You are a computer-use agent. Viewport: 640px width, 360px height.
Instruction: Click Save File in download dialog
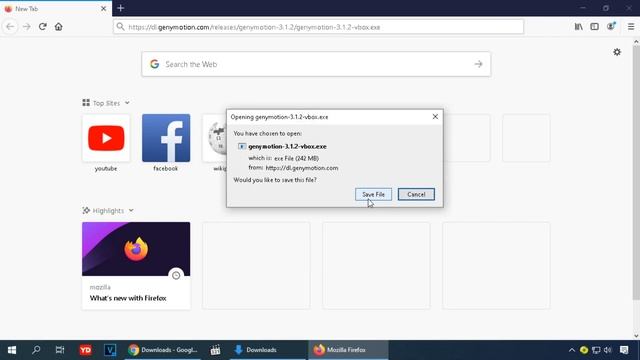click(x=373, y=194)
